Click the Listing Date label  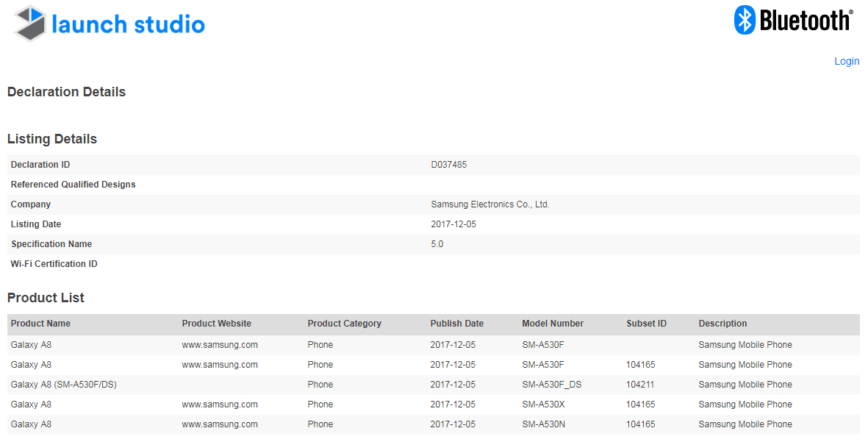(36, 224)
